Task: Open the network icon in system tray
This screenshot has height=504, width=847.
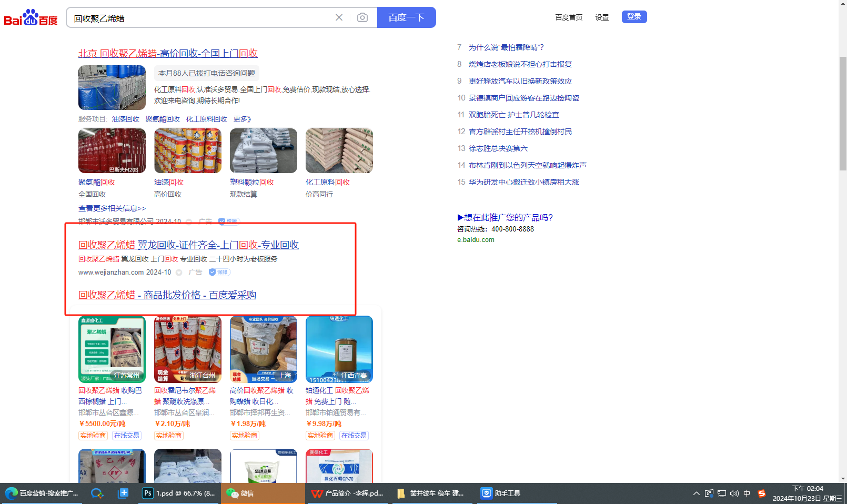Action: click(x=722, y=493)
